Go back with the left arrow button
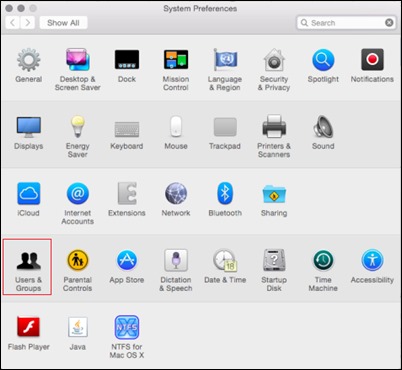Viewport: 402px width, 370px height. pos(13,23)
